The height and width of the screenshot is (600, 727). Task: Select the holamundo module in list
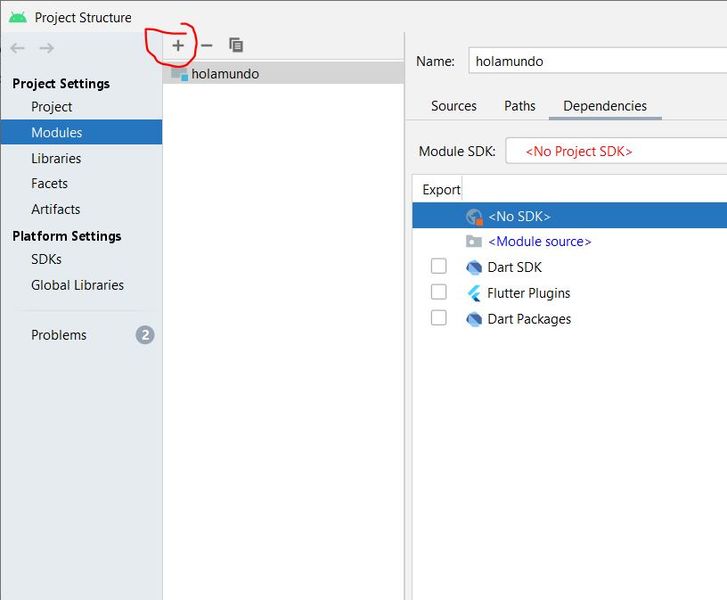[283, 74]
